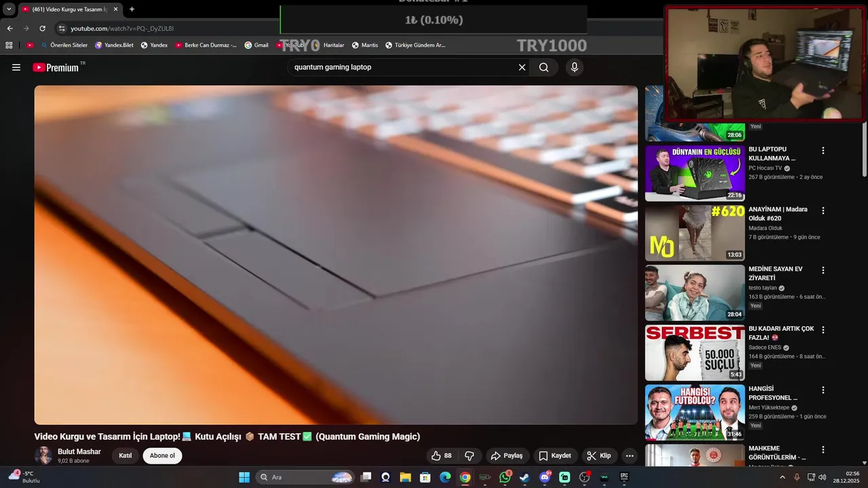Open the #620 Madara Olduk thumbnail
The height and width of the screenshot is (488, 868).
(x=694, y=233)
